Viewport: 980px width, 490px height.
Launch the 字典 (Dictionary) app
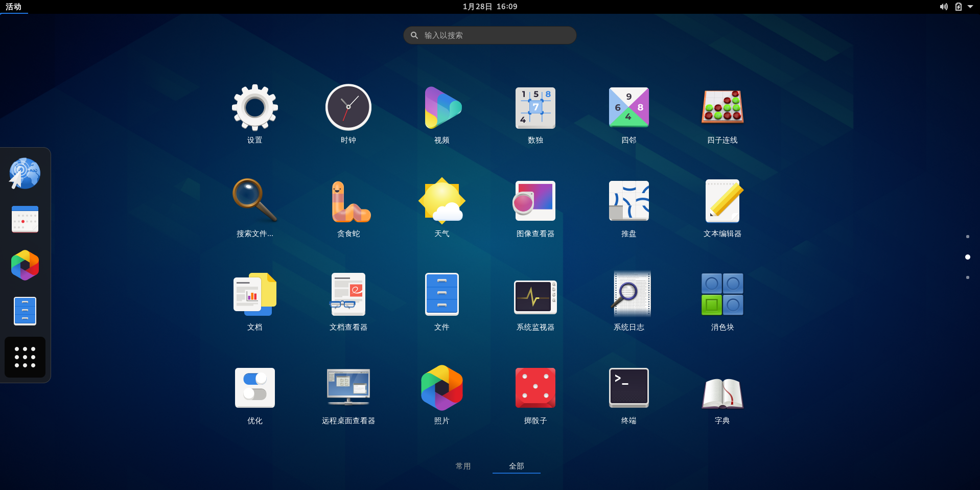(722, 393)
